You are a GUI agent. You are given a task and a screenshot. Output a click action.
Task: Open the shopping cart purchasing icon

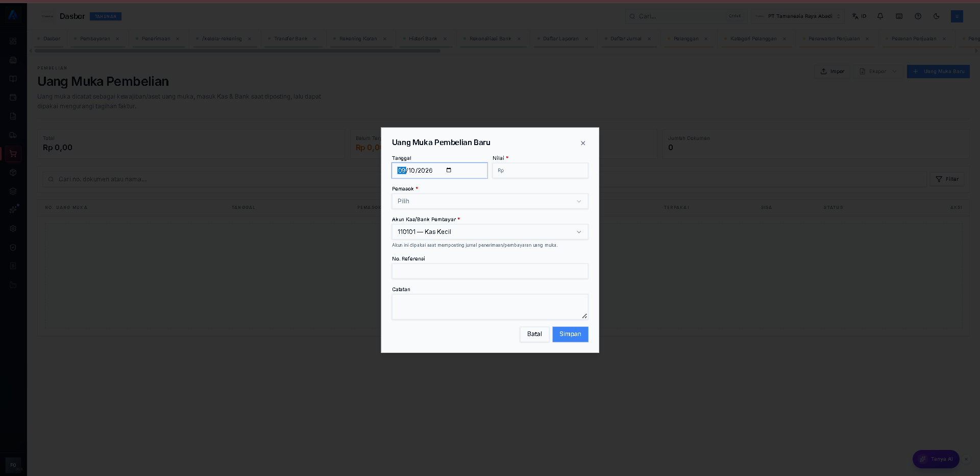(13, 154)
